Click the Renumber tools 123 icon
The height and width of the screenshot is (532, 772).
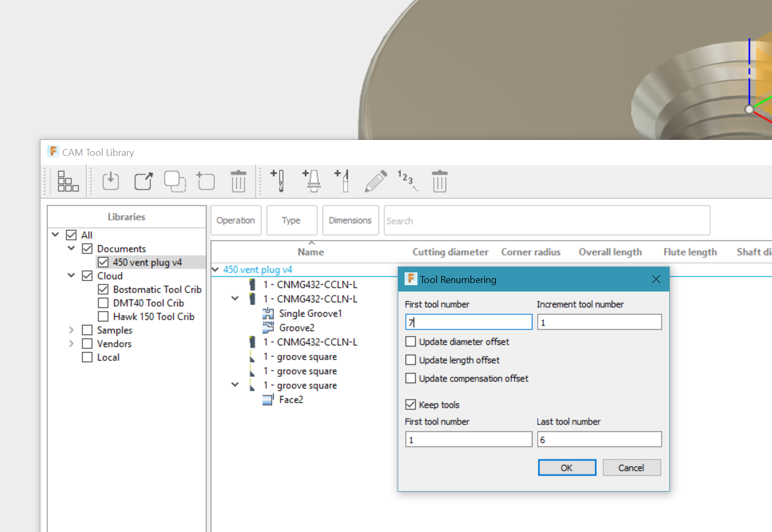pyautogui.click(x=407, y=180)
